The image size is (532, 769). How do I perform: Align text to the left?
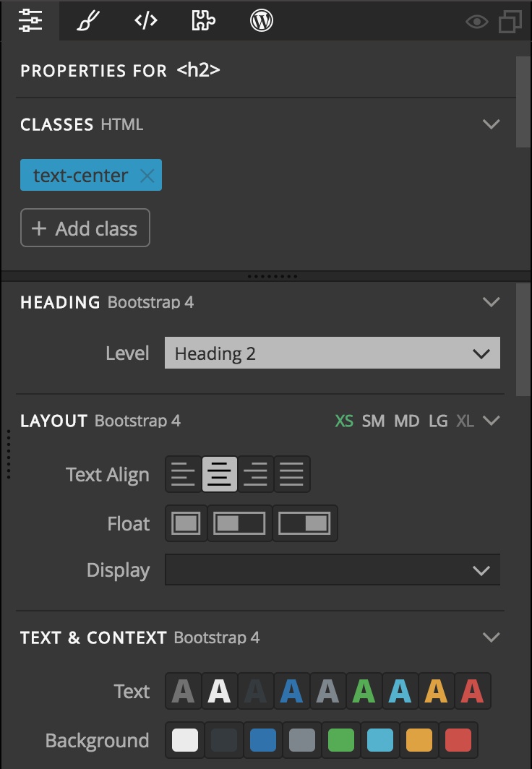(x=184, y=474)
